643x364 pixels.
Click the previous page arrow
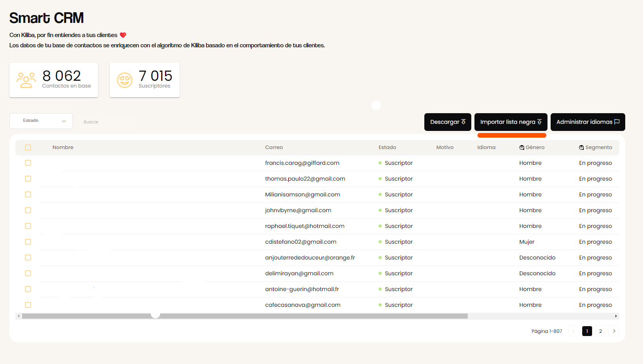[x=574, y=331]
